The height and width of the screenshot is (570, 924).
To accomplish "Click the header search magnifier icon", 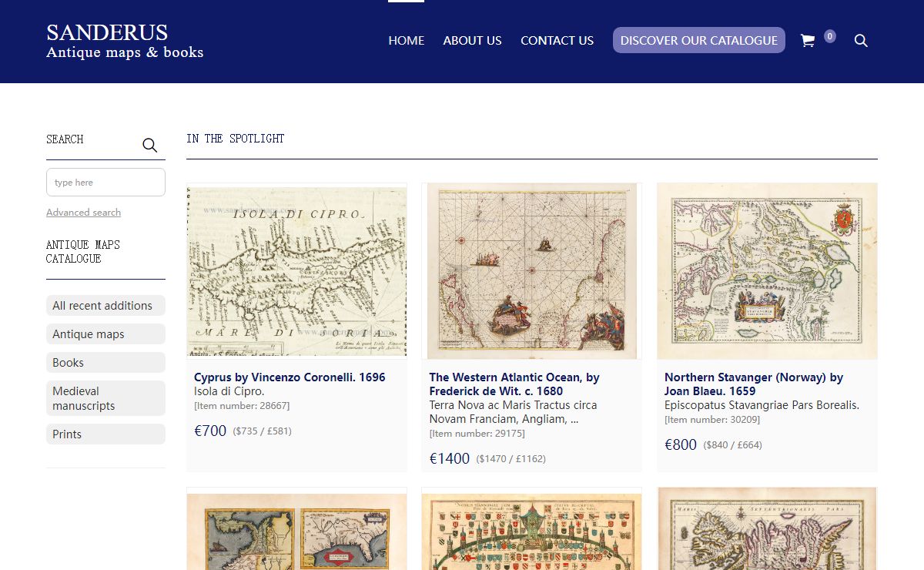I will pos(861,41).
